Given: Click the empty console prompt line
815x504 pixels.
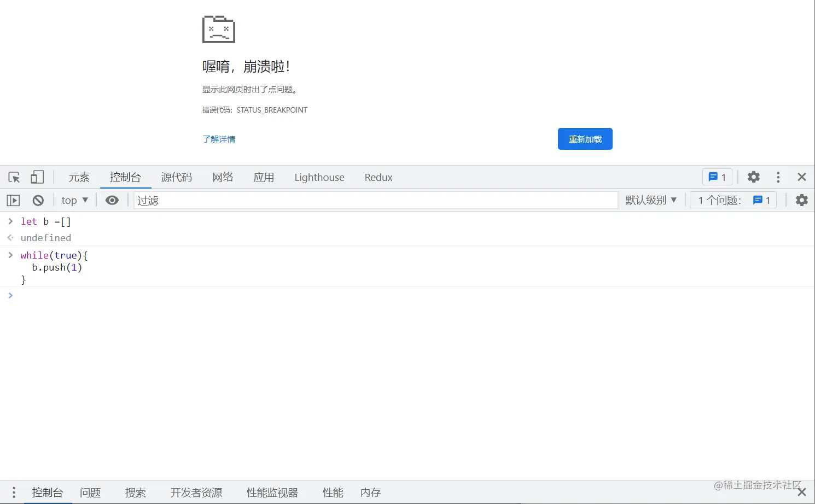Looking at the screenshot, I should click(x=408, y=296).
